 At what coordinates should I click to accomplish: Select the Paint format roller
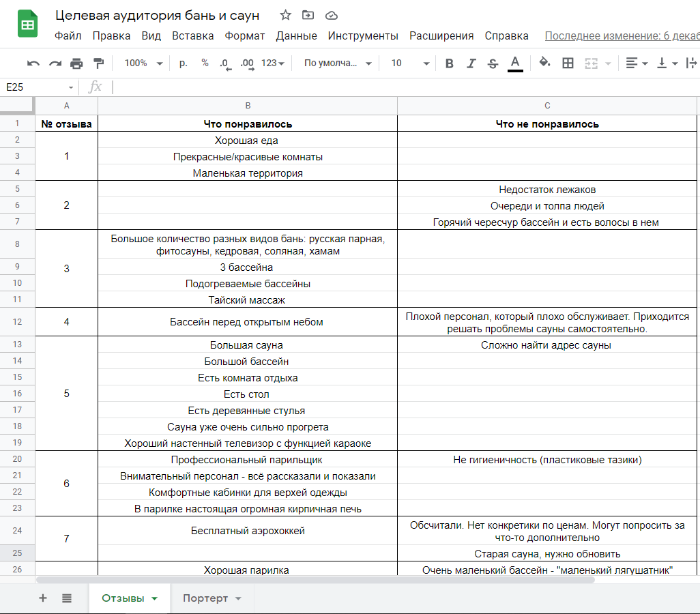98,63
